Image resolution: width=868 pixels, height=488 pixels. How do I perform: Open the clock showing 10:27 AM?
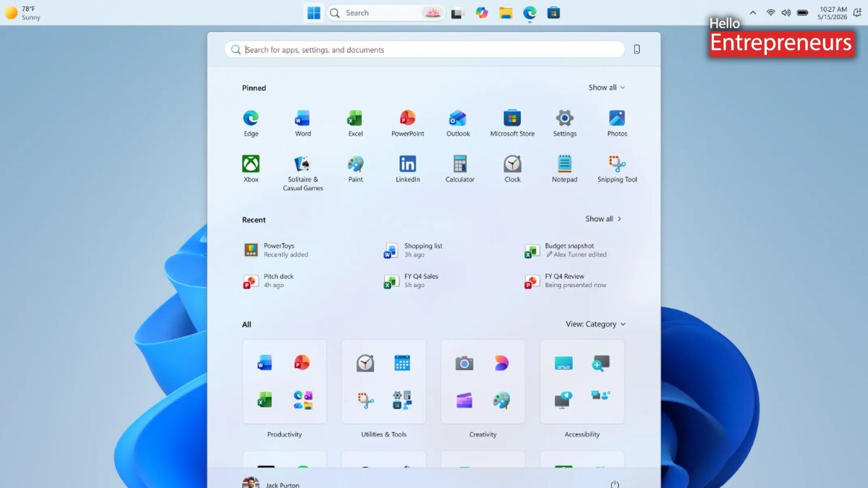click(833, 13)
